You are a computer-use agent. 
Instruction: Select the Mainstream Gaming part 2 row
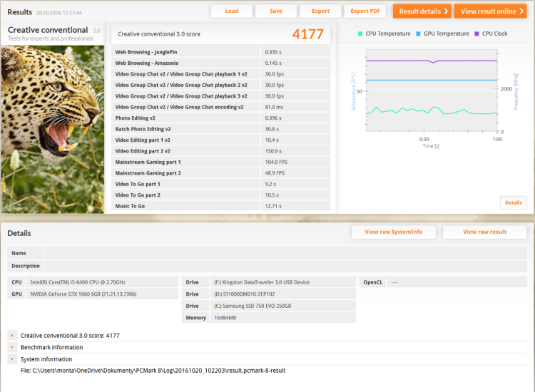pos(220,172)
